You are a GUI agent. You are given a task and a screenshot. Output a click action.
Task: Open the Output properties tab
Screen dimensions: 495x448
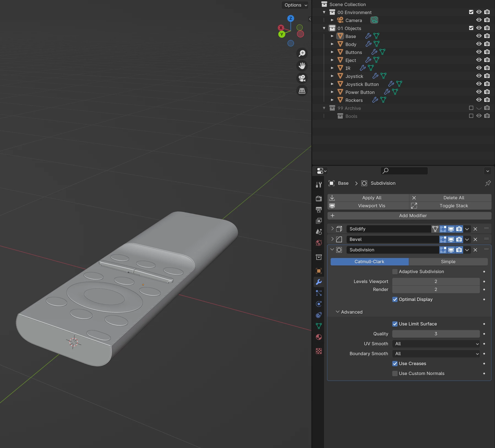coord(319,210)
